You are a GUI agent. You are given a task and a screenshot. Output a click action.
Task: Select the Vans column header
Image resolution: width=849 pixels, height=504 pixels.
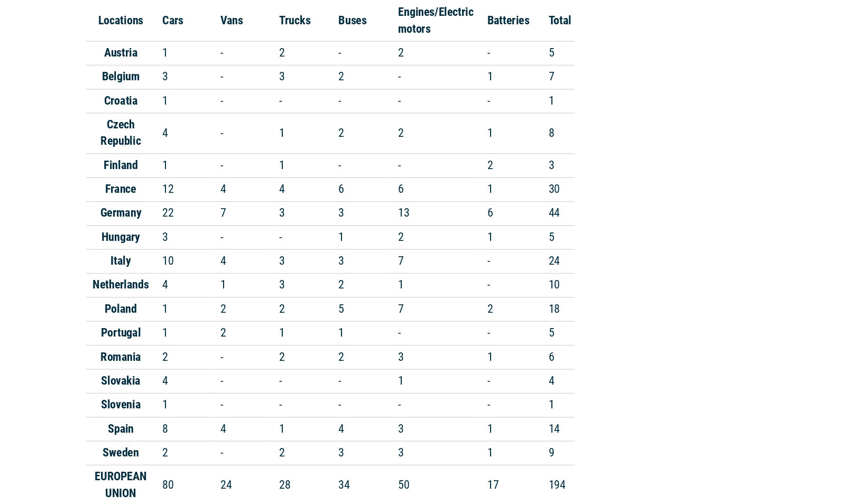click(232, 20)
